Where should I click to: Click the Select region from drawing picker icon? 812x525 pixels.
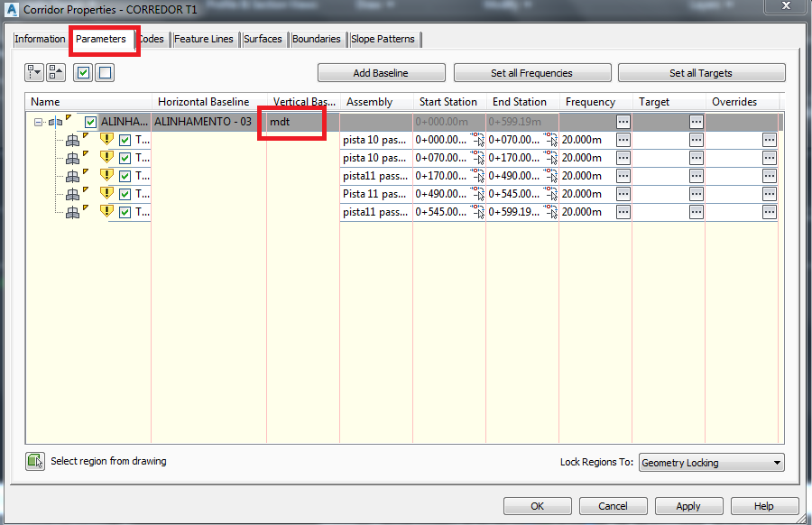click(33, 461)
